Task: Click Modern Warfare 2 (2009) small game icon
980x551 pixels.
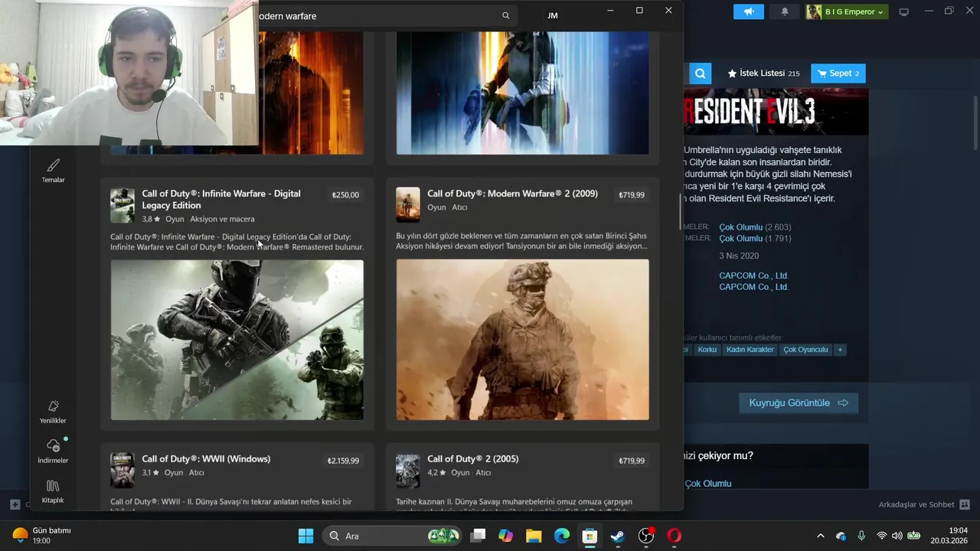Action: click(x=408, y=204)
